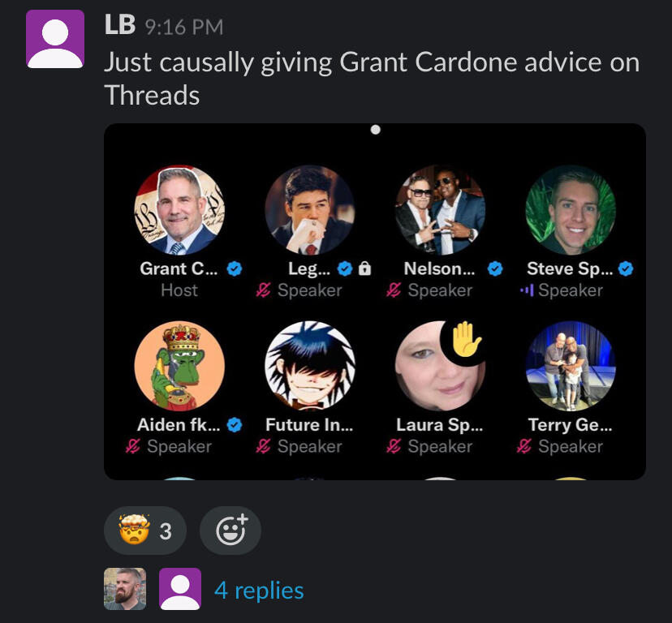
Task: Click the muted microphone icon under Leg...
Action: click(263, 290)
